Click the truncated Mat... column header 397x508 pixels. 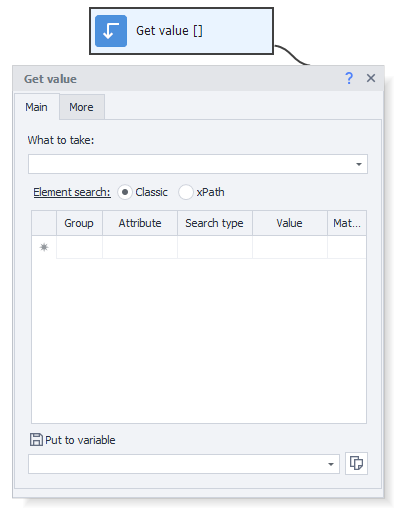[x=347, y=223]
